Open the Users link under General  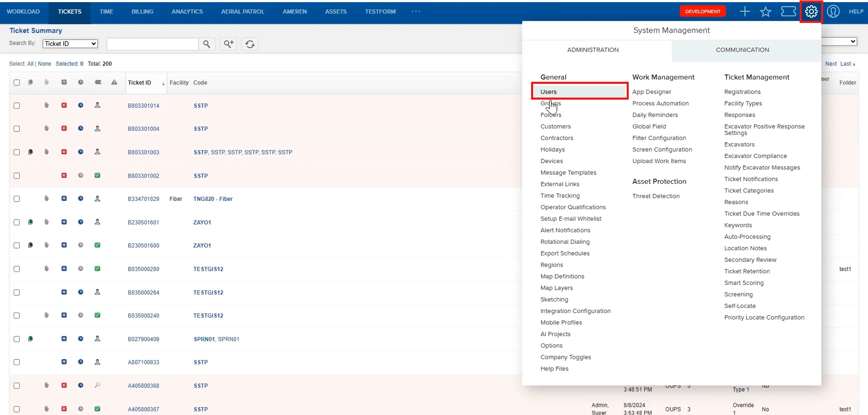[x=548, y=92]
